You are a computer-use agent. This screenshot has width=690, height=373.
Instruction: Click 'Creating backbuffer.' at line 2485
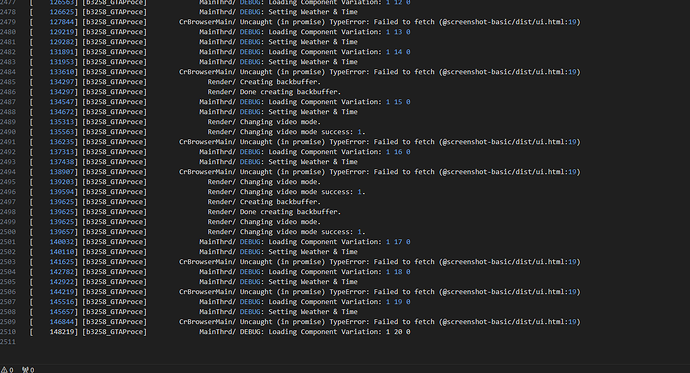point(280,82)
